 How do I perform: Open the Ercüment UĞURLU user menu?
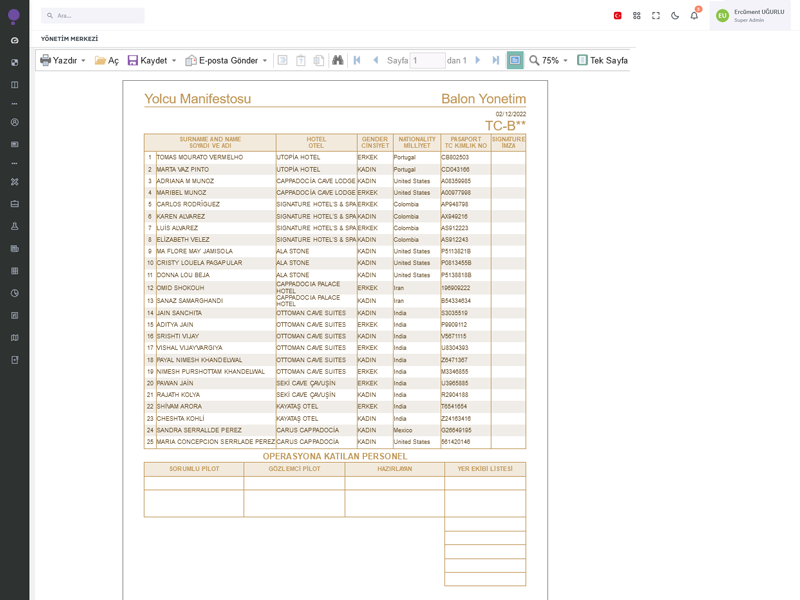click(x=750, y=16)
